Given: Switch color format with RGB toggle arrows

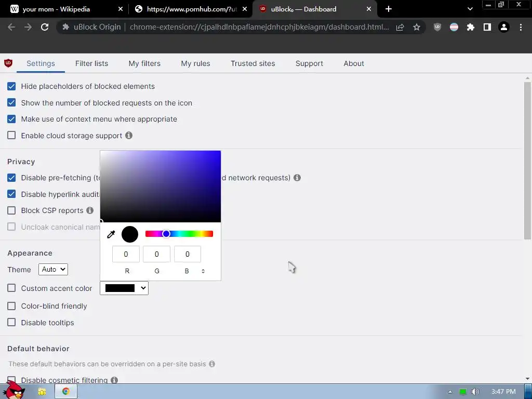Looking at the screenshot, I should tap(203, 271).
